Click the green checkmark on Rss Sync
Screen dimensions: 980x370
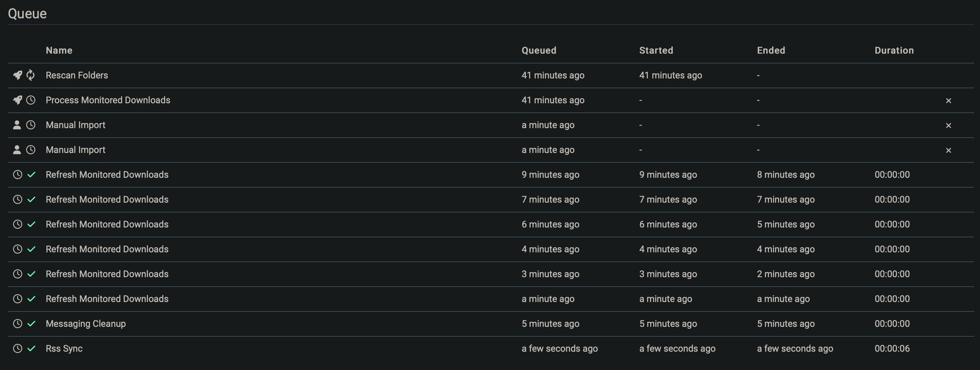coord(31,348)
